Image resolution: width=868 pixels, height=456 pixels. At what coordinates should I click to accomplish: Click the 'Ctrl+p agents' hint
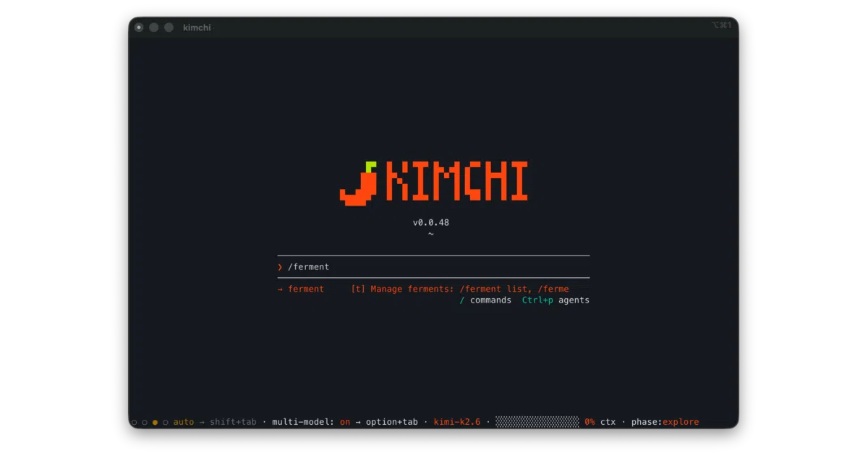[556, 300]
